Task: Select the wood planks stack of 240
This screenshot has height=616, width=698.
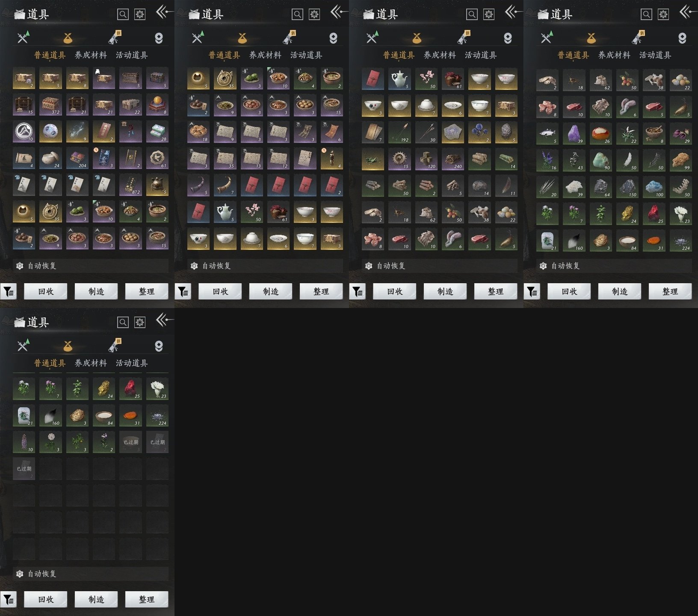Action: coord(453,159)
